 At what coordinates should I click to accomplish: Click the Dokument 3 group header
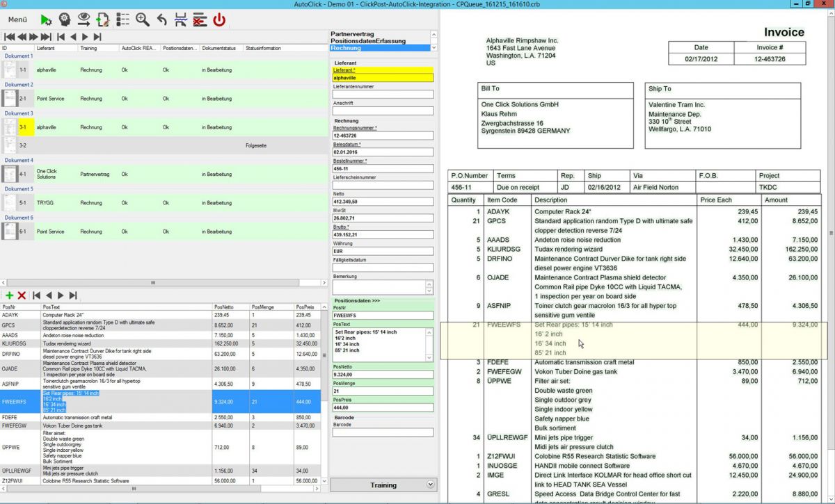click(19, 113)
